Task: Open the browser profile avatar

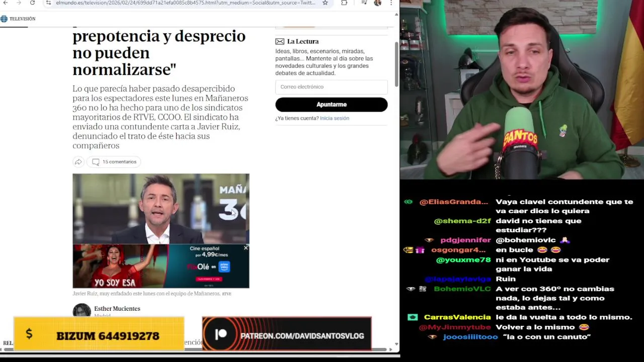Action: point(377,3)
